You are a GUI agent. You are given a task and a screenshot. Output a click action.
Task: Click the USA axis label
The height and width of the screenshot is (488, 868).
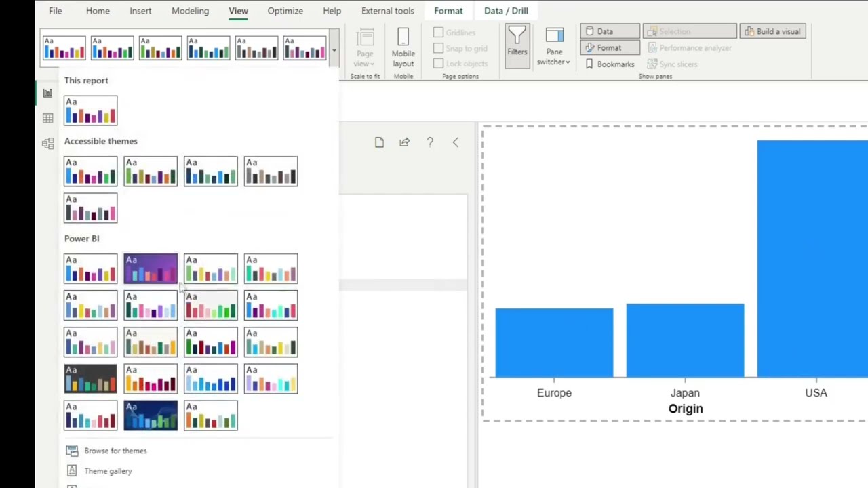(816, 393)
